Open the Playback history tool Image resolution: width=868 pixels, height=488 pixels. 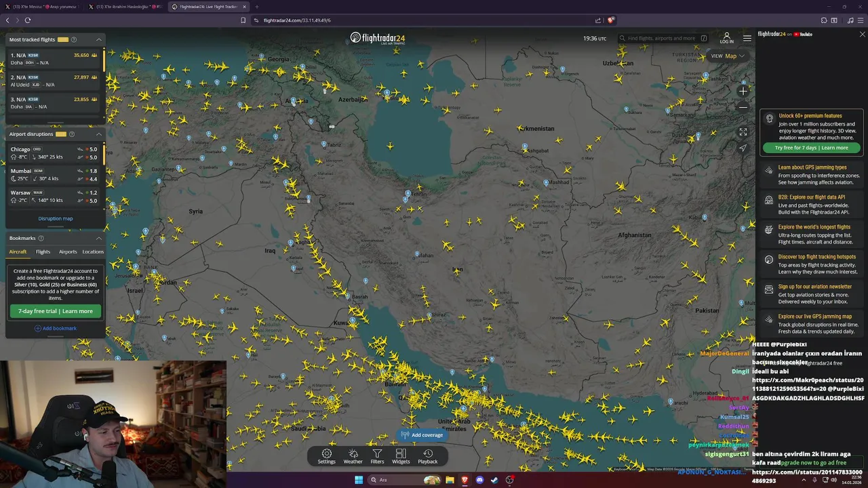coord(427,456)
